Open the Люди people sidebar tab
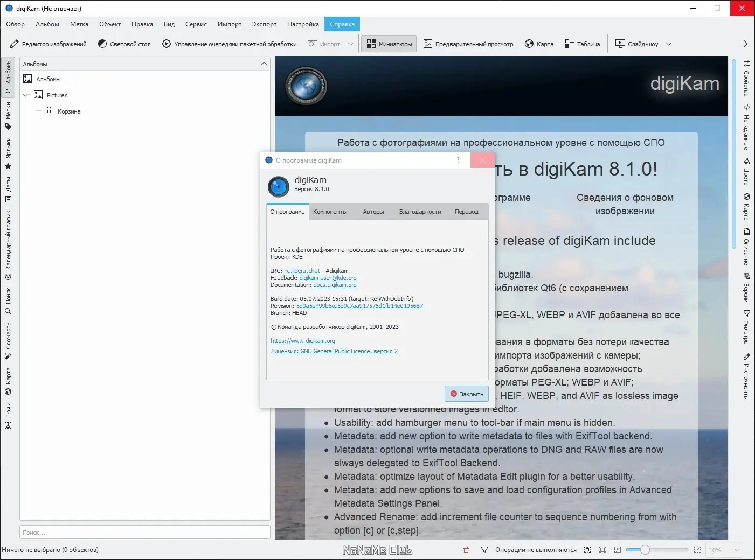Viewport: 755px width, 560px height. point(8,415)
